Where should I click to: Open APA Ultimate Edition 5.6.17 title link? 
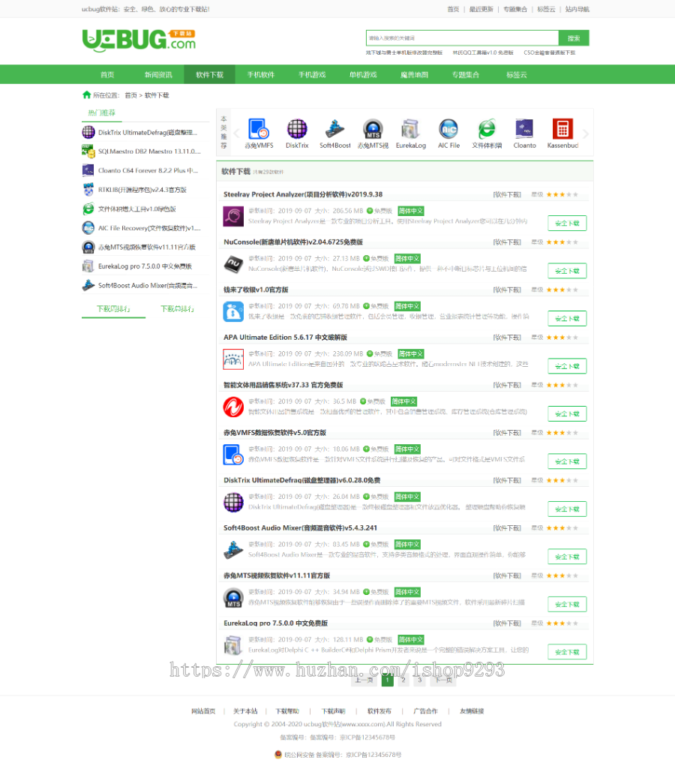click(x=285, y=338)
